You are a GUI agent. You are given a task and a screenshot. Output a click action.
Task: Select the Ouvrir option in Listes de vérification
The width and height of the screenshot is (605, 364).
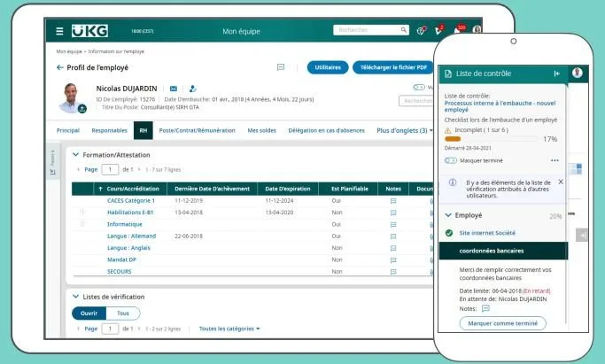pyautogui.click(x=89, y=314)
